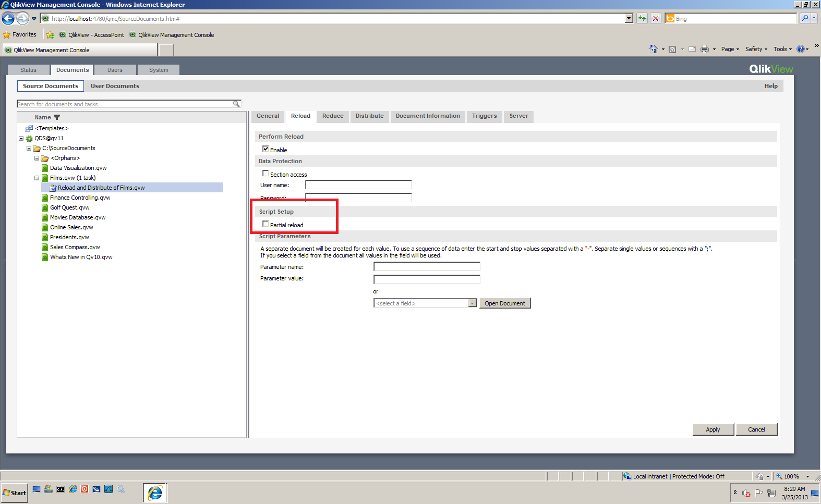This screenshot has height=504, width=821.
Task: Click the blue windows icon in Quick Launch
Action: pyautogui.click(x=96, y=489)
